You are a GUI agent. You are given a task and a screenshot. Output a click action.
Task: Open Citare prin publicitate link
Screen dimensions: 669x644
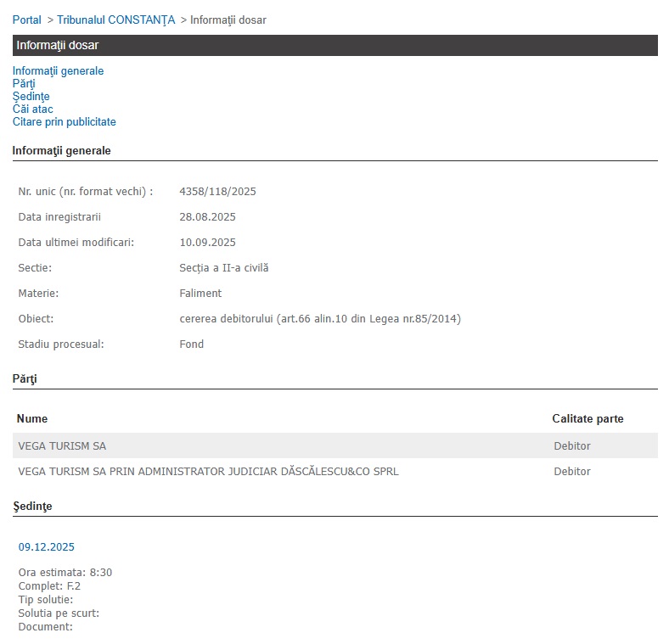tap(64, 122)
